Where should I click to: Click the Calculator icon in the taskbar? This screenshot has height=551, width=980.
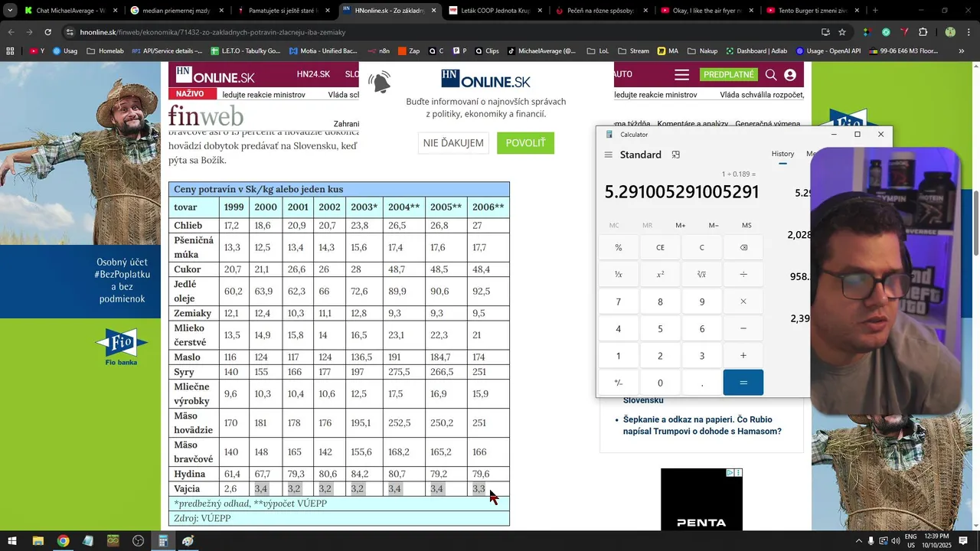[x=163, y=541]
